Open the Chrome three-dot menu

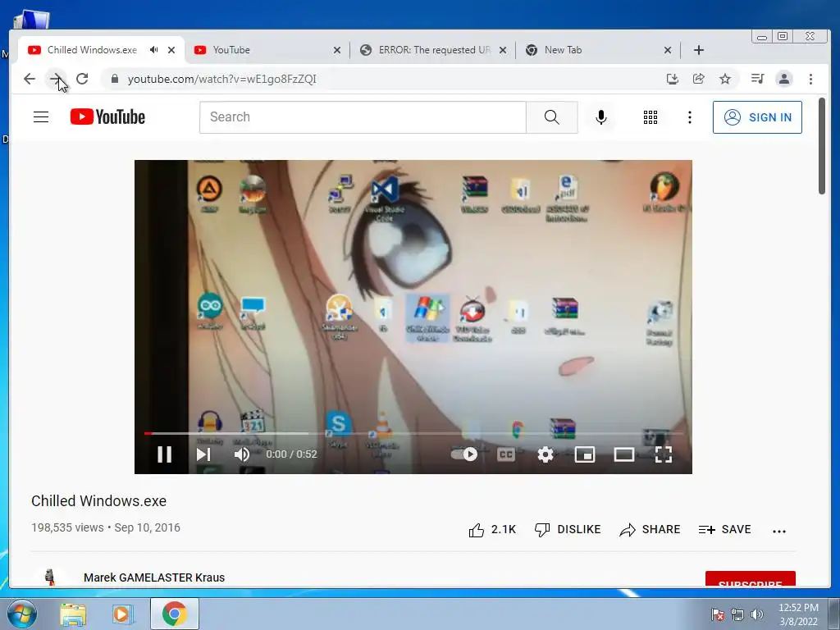(x=810, y=79)
